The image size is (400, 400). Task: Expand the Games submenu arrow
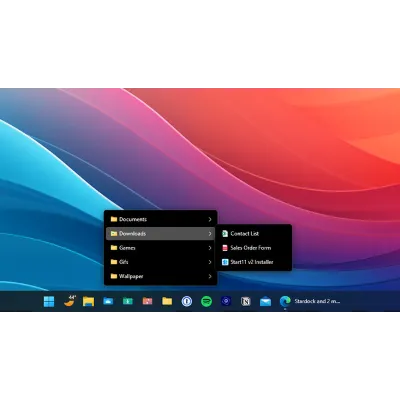[x=210, y=248]
